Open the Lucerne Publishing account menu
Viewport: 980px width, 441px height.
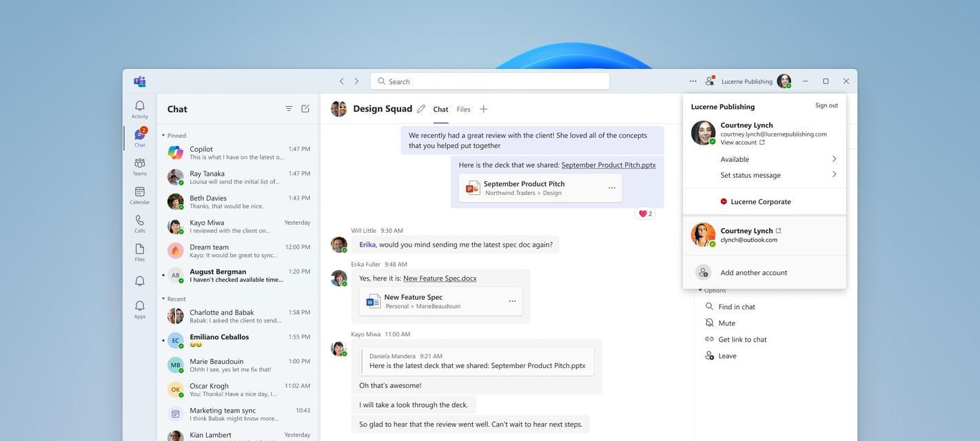pos(756,81)
